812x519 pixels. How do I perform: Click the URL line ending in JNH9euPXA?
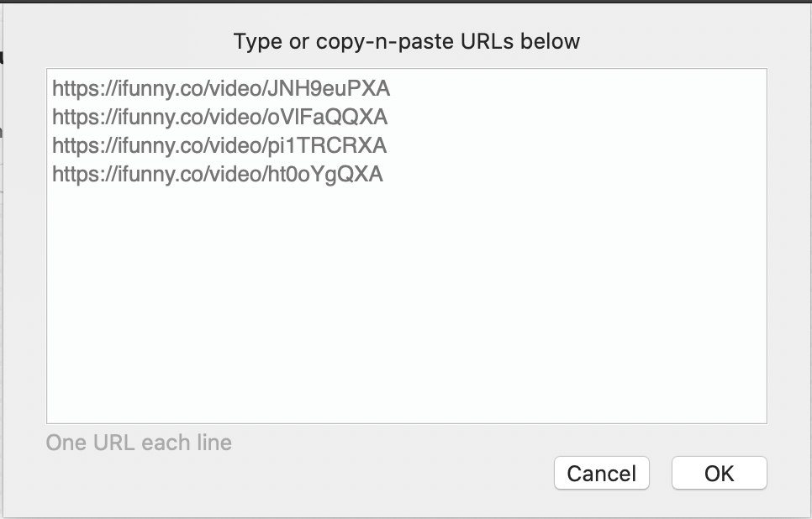[221, 88]
